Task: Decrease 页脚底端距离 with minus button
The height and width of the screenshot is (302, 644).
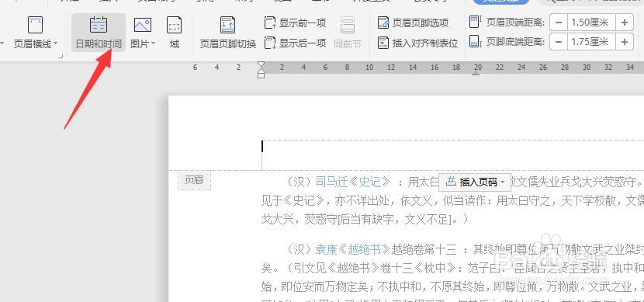Action: (558, 41)
